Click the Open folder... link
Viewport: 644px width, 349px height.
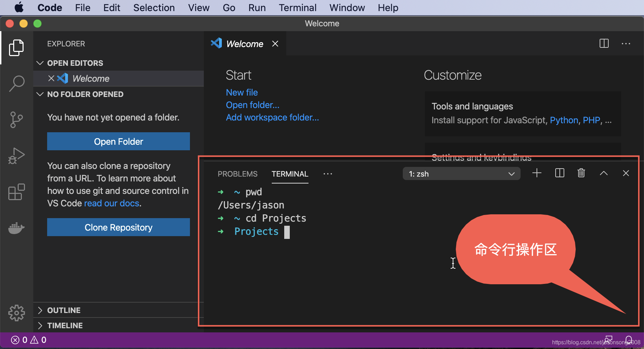(252, 105)
